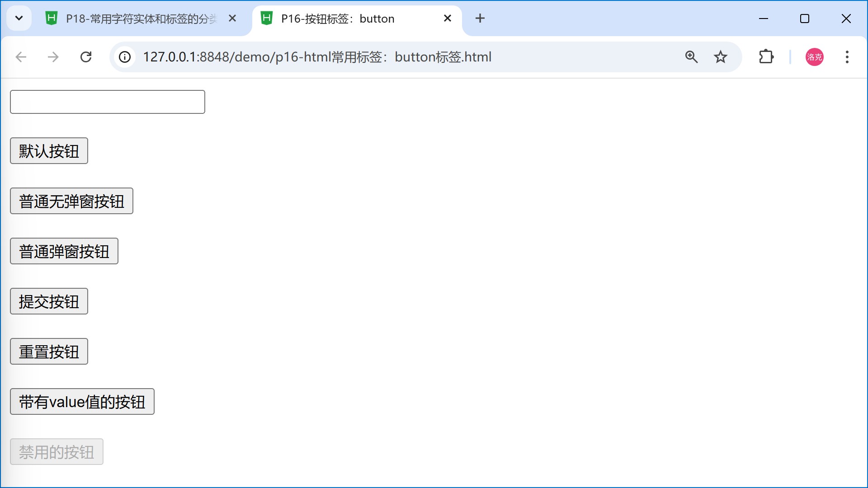Click the P16 tab close button
This screenshot has height=488, width=868.
[x=448, y=18]
